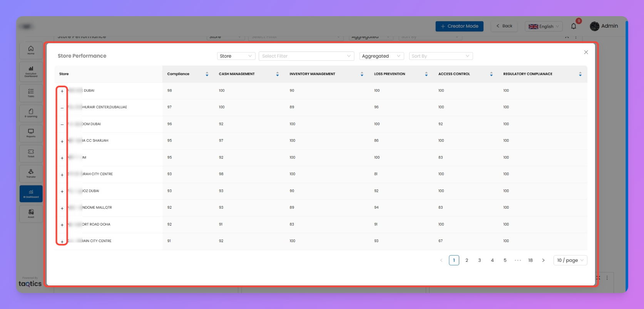Collapse the HURAIR CENTER,DUBAI,UAE row
Viewport: 644px width, 309px height.
[x=62, y=108]
